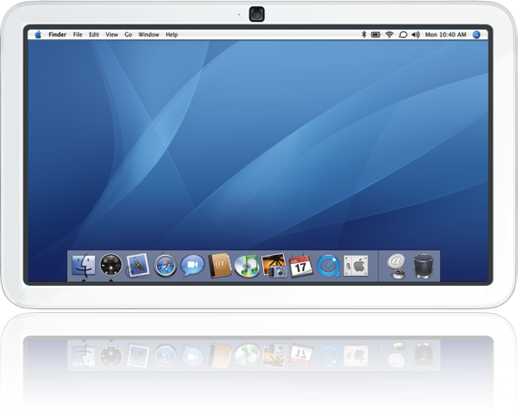Click the battery status icon
The image size is (518, 420).
376,34
